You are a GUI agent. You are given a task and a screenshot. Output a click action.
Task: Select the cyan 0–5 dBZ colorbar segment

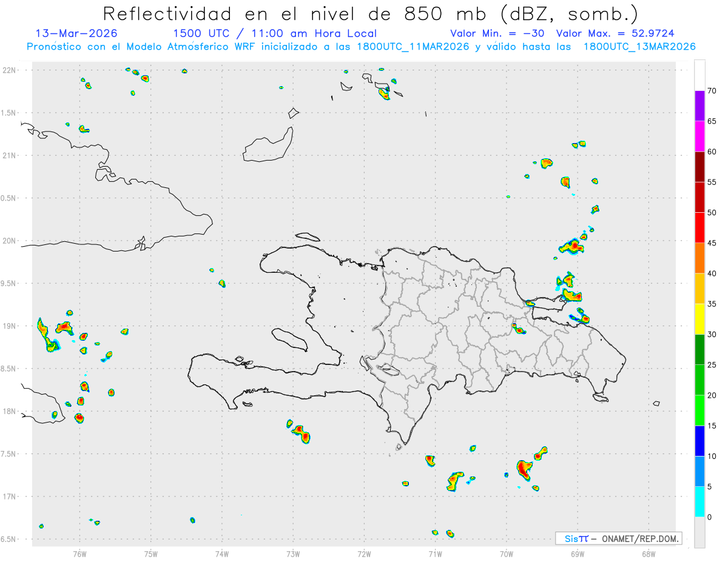click(699, 501)
